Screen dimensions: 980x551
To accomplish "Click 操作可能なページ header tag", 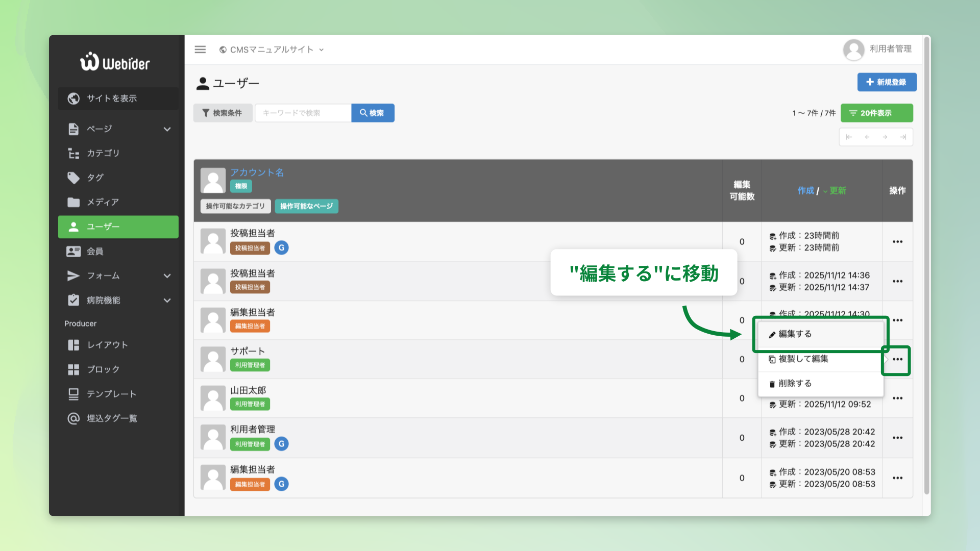I will (x=306, y=206).
